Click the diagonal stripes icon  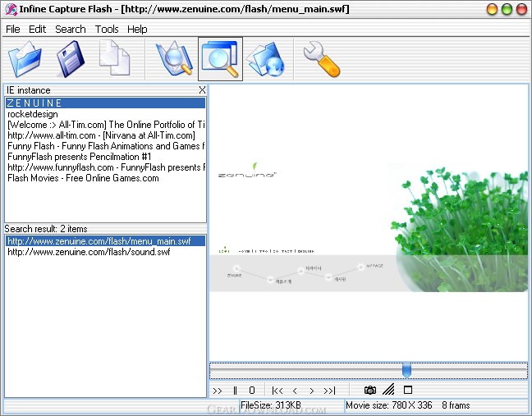(x=388, y=390)
